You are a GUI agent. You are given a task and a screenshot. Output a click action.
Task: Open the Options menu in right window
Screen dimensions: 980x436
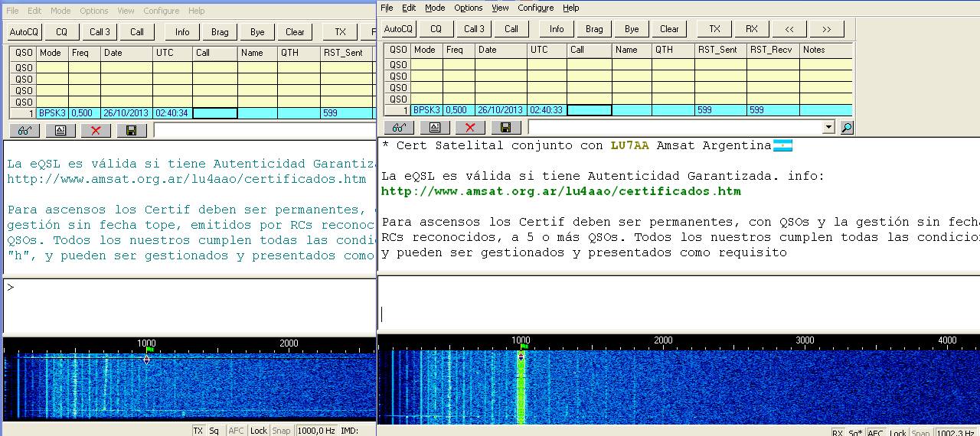[468, 8]
